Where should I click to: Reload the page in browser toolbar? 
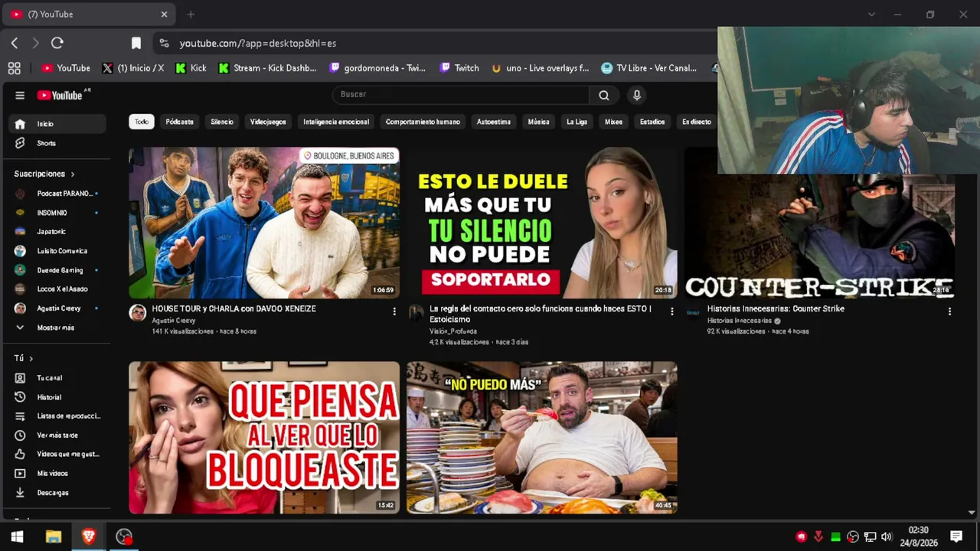coord(57,44)
